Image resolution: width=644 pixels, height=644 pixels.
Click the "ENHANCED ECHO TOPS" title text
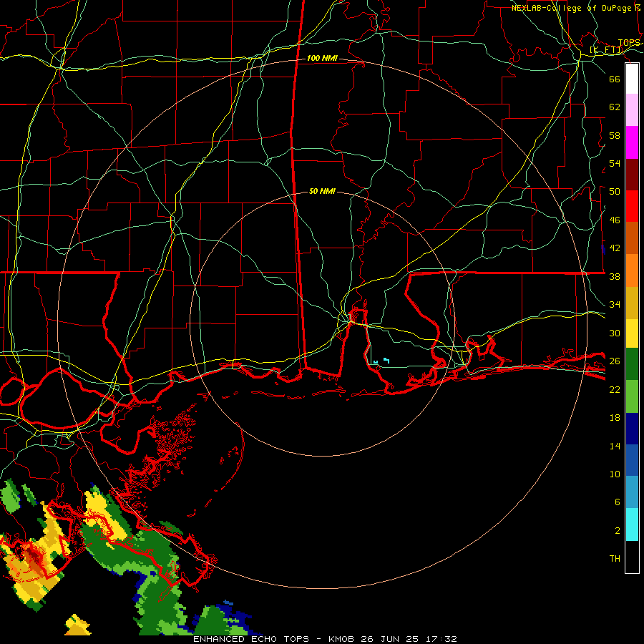tap(251, 639)
